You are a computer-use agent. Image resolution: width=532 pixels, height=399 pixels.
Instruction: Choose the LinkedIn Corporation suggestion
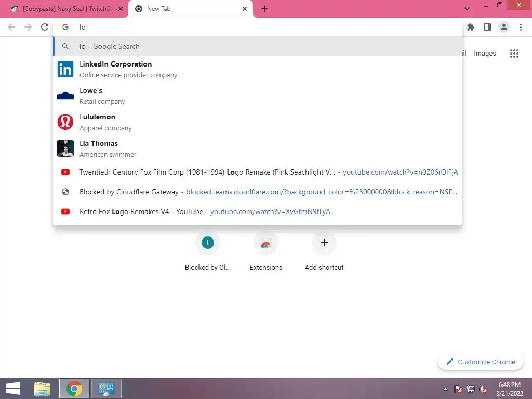(x=258, y=69)
